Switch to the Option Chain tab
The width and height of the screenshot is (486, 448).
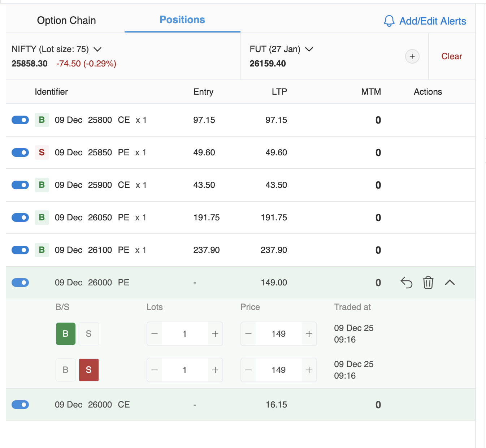[66, 21]
